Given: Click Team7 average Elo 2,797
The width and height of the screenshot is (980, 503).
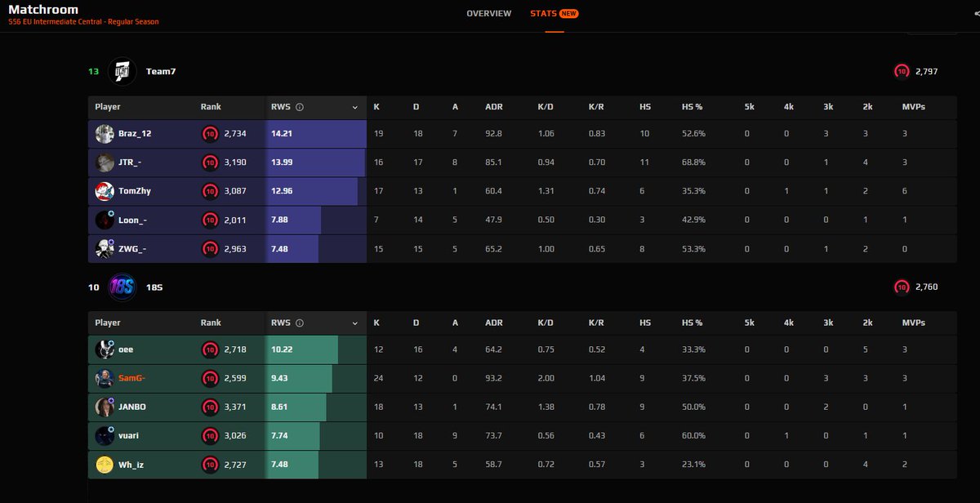Looking at the screenshot, I should (x=926, y=72).
